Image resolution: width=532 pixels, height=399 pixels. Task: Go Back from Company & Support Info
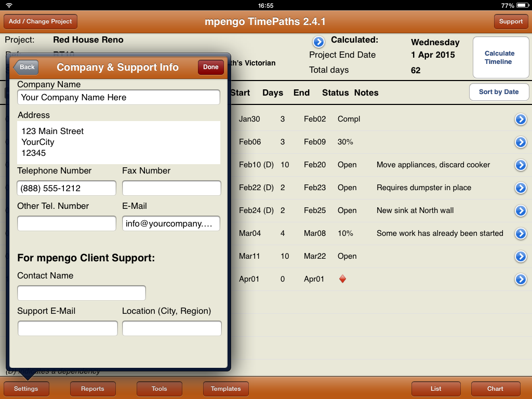26,67
